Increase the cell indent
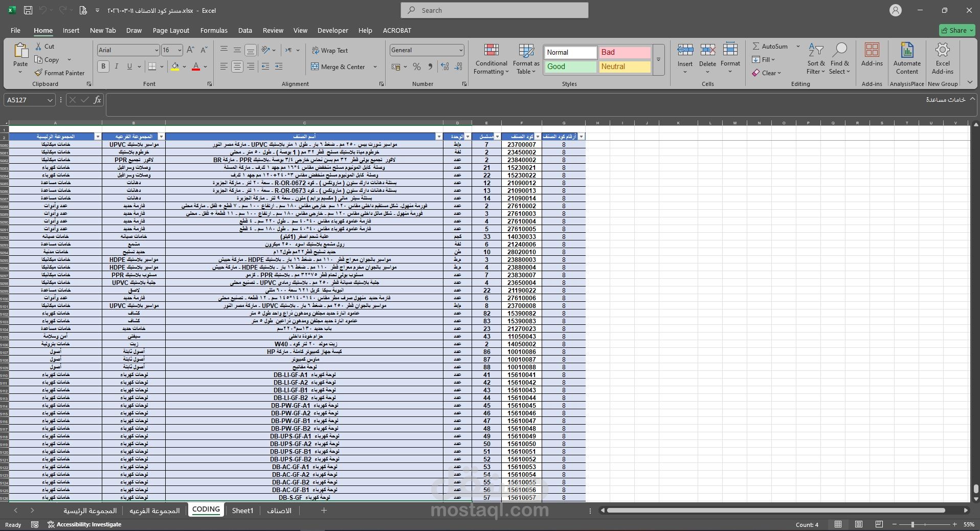Viewport: 980px width, 531px height. pos(279,67)
